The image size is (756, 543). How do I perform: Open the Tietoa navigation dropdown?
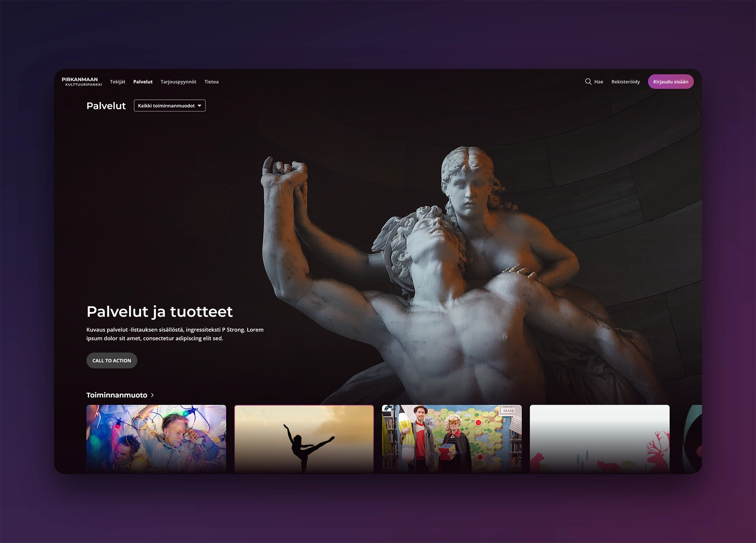point(212,82)
